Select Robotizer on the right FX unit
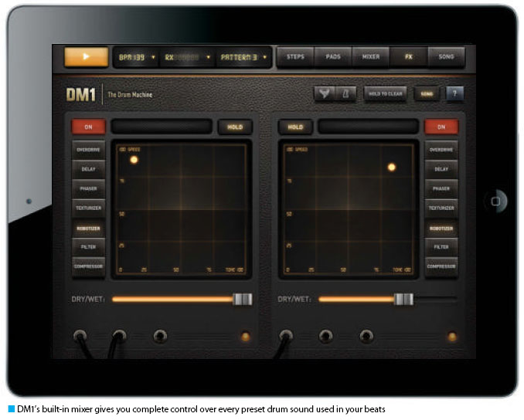524x420 pixels. [x=441, y=229]
